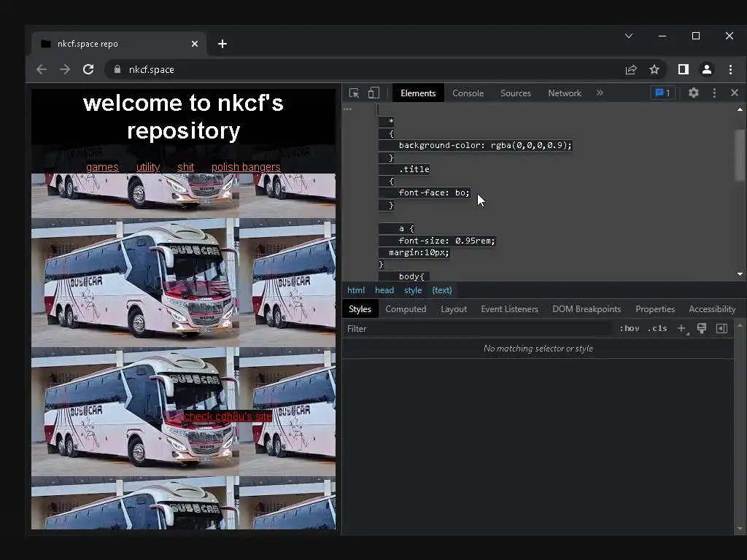Open the utility link
747x560 pixels.
(147, 167)
